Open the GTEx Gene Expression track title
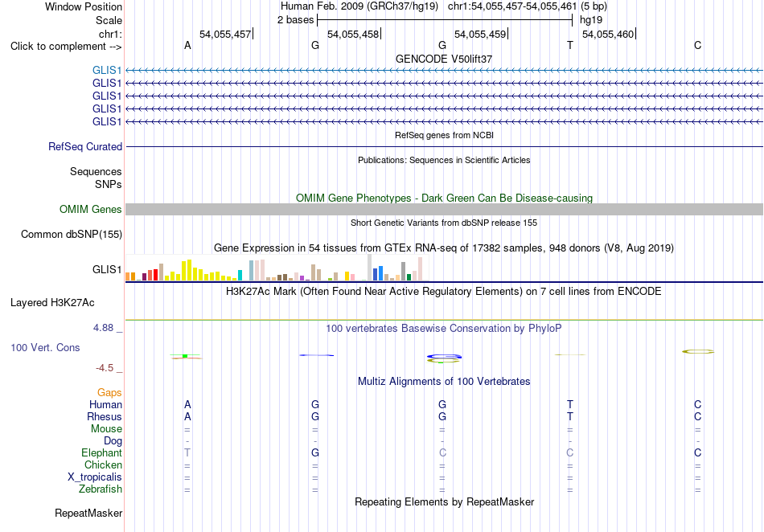 444,248
